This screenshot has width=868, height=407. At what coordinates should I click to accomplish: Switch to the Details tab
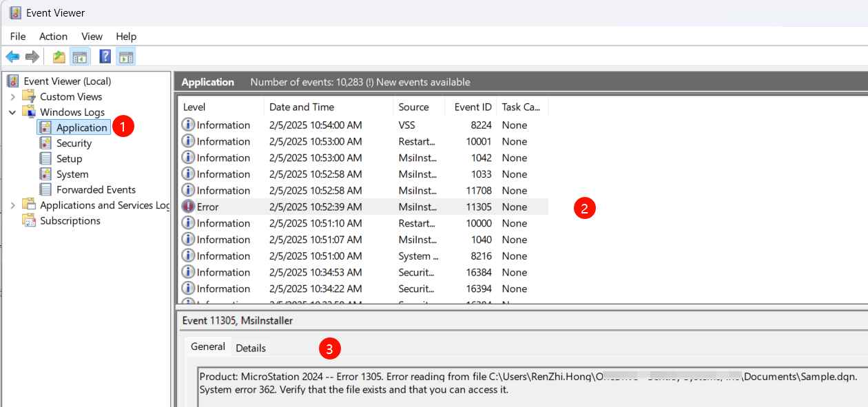click(251, 348)
